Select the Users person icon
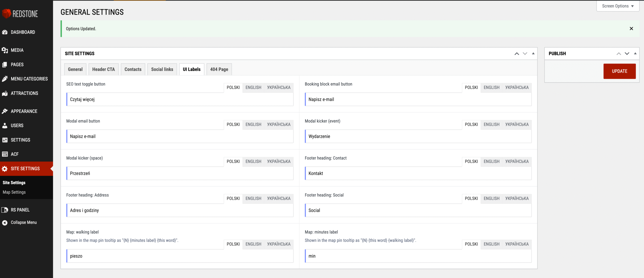The height and width of the screenshot is (278, 644). point(5,126)
